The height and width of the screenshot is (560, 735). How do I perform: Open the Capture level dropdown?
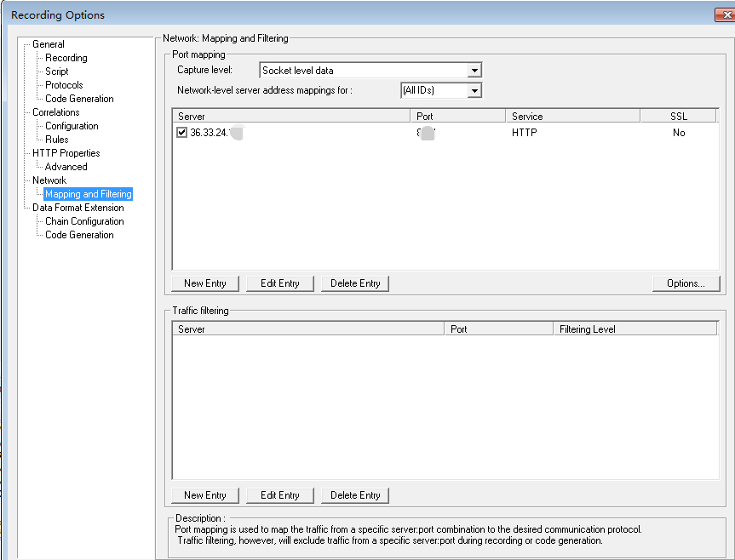tap(474, 71)
